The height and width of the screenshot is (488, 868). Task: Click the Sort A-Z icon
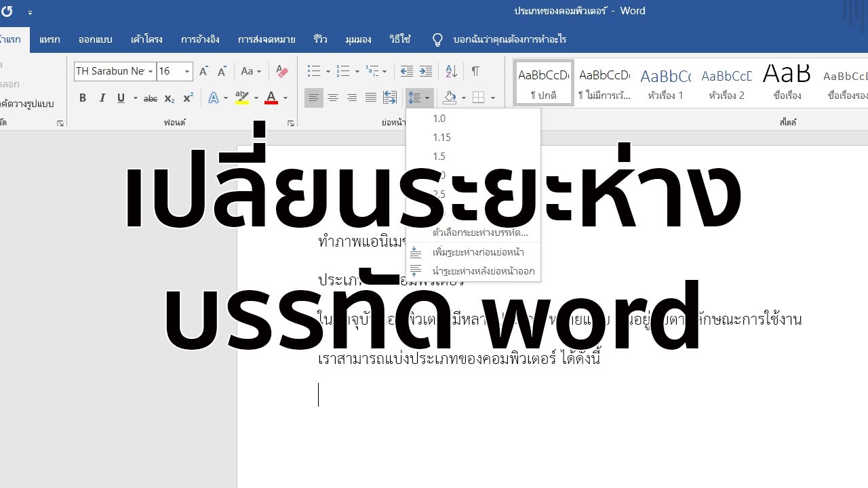point(452,71)
